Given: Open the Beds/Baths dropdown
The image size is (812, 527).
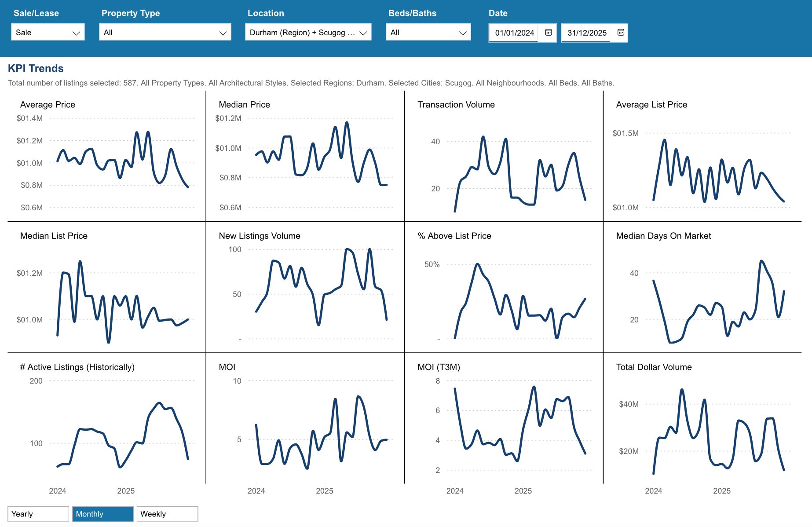Looking at the screenshot, I should click(x=428, y=33).
